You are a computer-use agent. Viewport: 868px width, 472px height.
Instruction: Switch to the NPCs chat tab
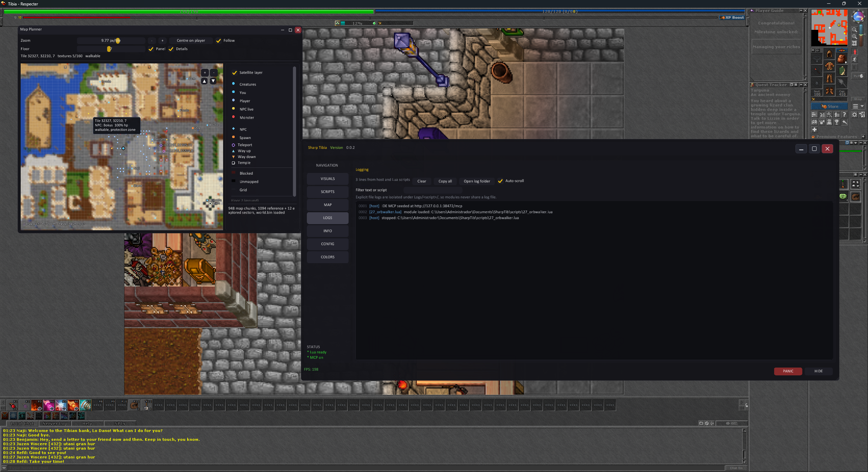[x=120, y=424]
